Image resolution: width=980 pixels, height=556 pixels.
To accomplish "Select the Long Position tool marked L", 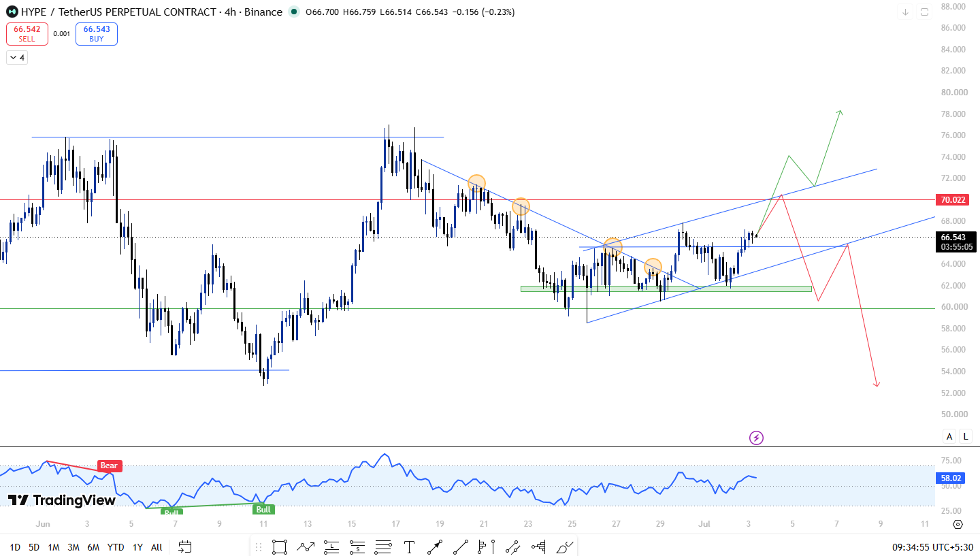I will pos(331,546).
